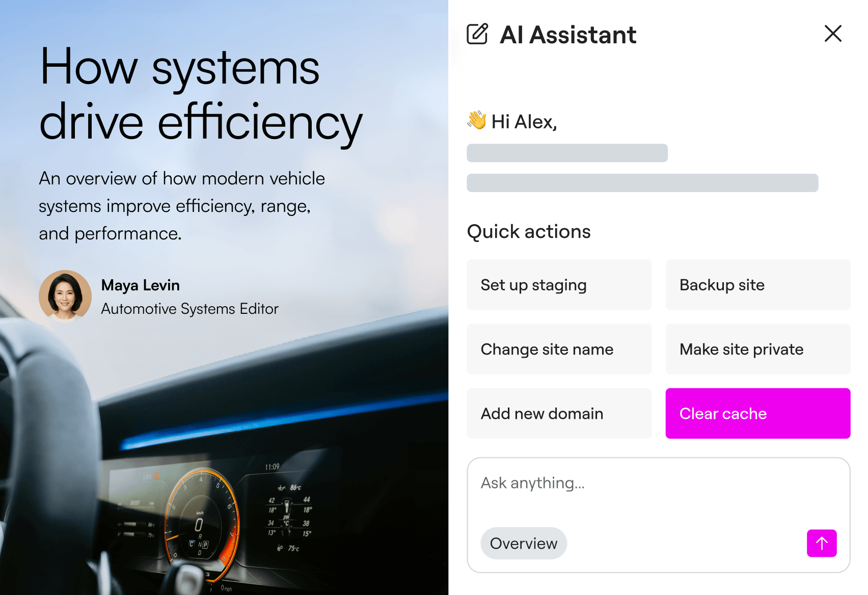This screenshot has width=868, height=595.
Task: Click the Quick actions section heading
Action: coord(528,232)
